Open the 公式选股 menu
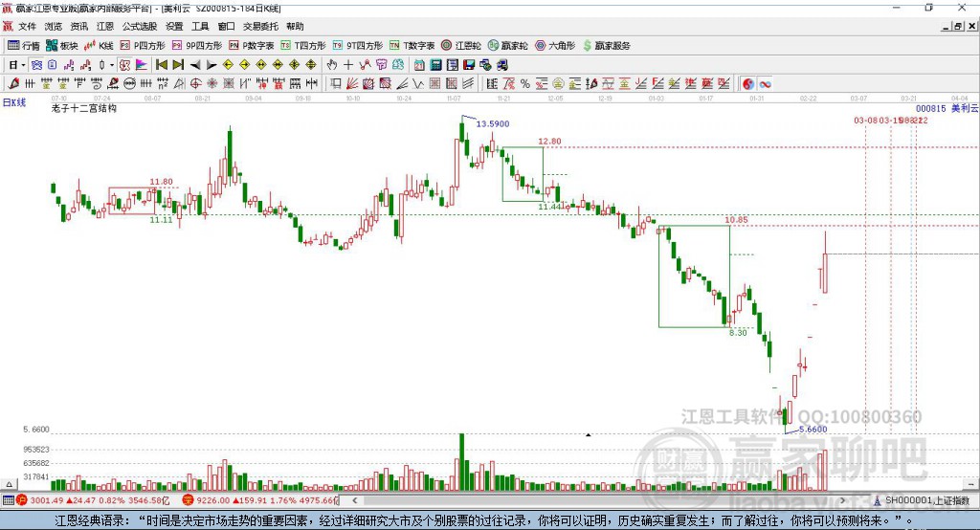Screen dimensions: 980x530 point(140,26)
